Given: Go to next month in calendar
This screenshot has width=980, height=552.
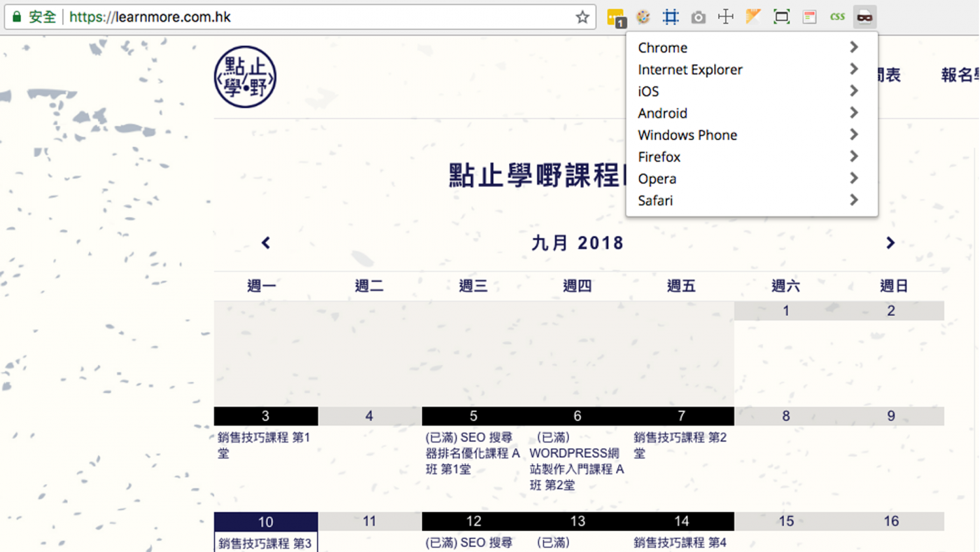Looking at the screenshot, I should pyautogui.click(x=890, y=243).
